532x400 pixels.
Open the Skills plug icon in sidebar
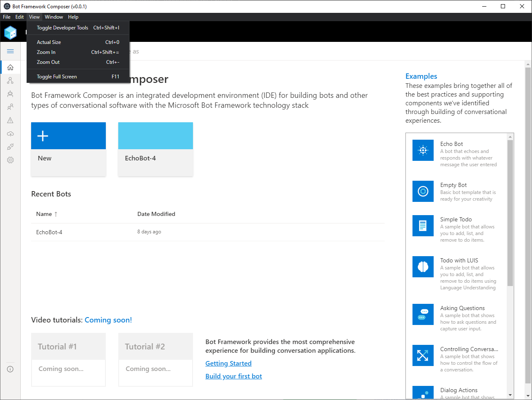pos(10,147)
